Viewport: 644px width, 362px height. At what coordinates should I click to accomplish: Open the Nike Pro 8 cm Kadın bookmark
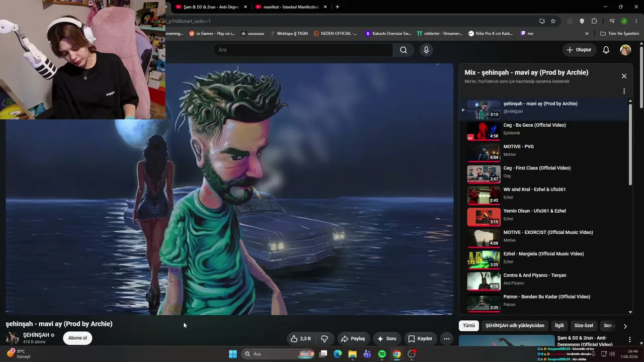click(491, 34)
